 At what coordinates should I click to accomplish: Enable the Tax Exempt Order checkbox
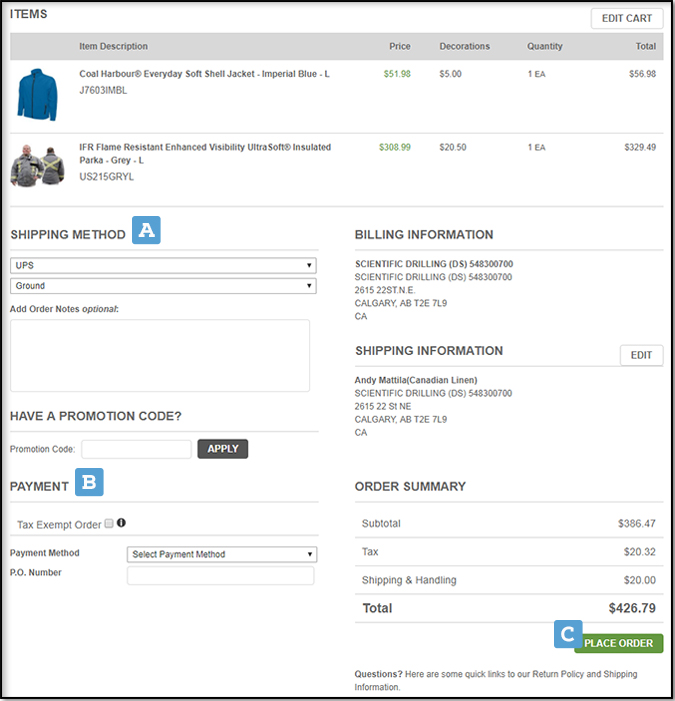(109, 524)
